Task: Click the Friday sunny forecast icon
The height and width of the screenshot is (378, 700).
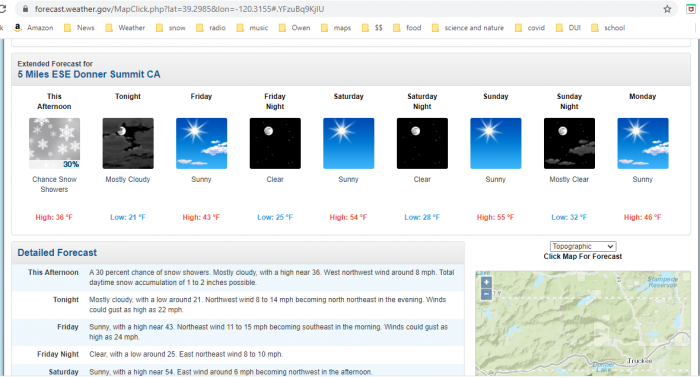Action: point(201,143)
